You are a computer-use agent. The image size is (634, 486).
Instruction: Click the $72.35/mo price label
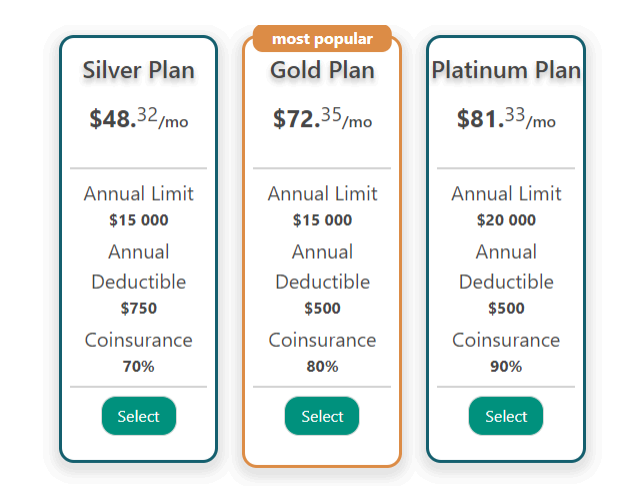322,119
